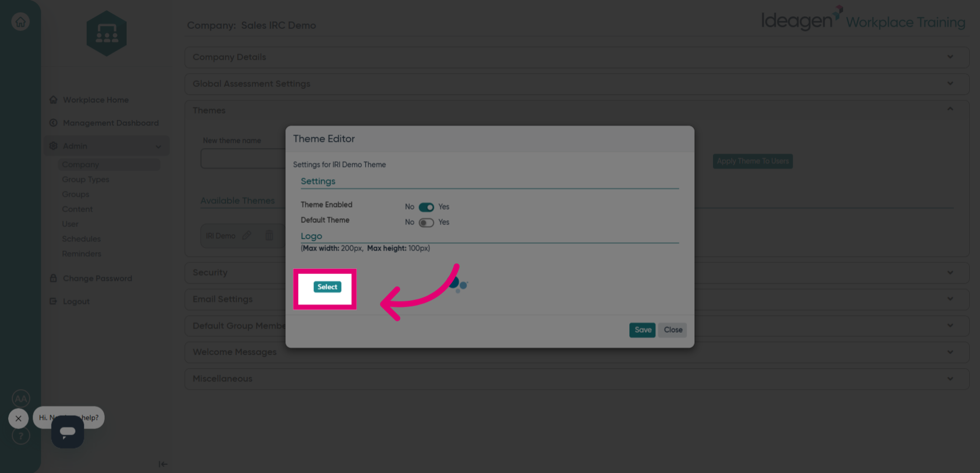This screenshot has height=473, width=980.
Task: Expand Default Group Membership section chevron
Action: pos(950,326)
